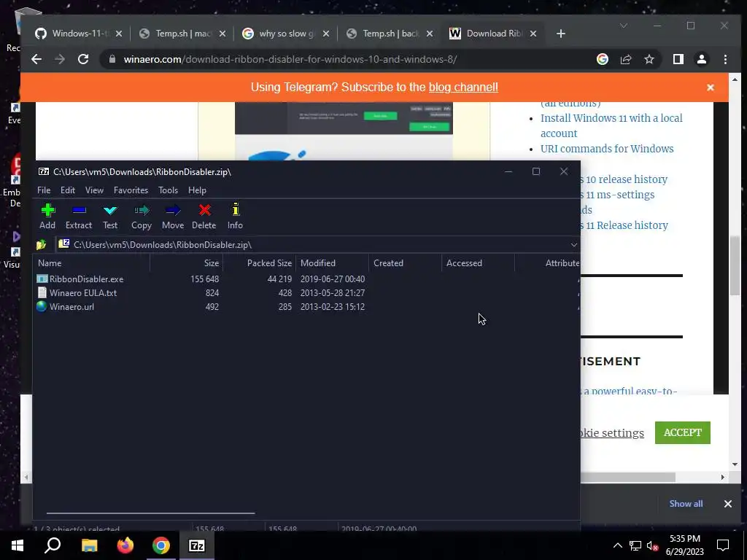Click the page horizontal scrollbar thumb
This screenshot has height=560, width=747.
pos(627,477)
